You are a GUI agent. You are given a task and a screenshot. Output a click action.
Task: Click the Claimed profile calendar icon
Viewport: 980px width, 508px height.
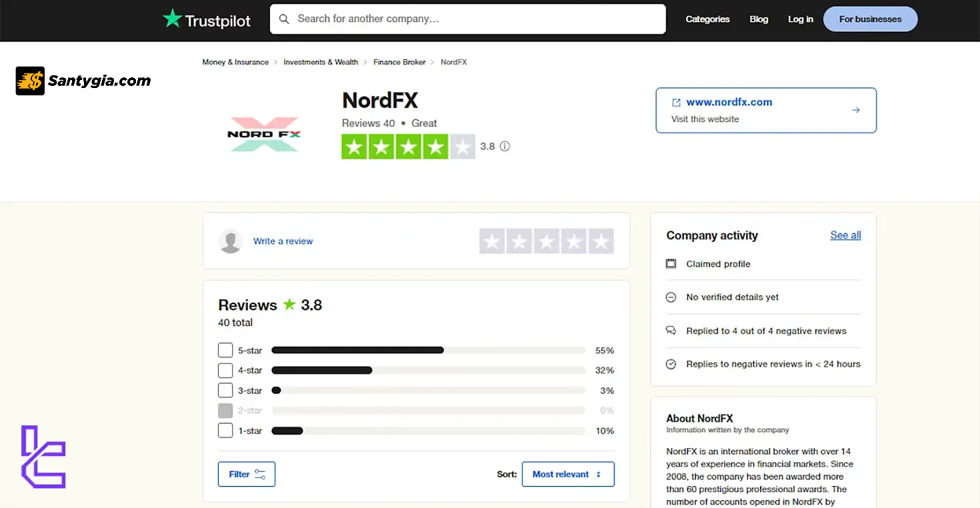(671, 264)
